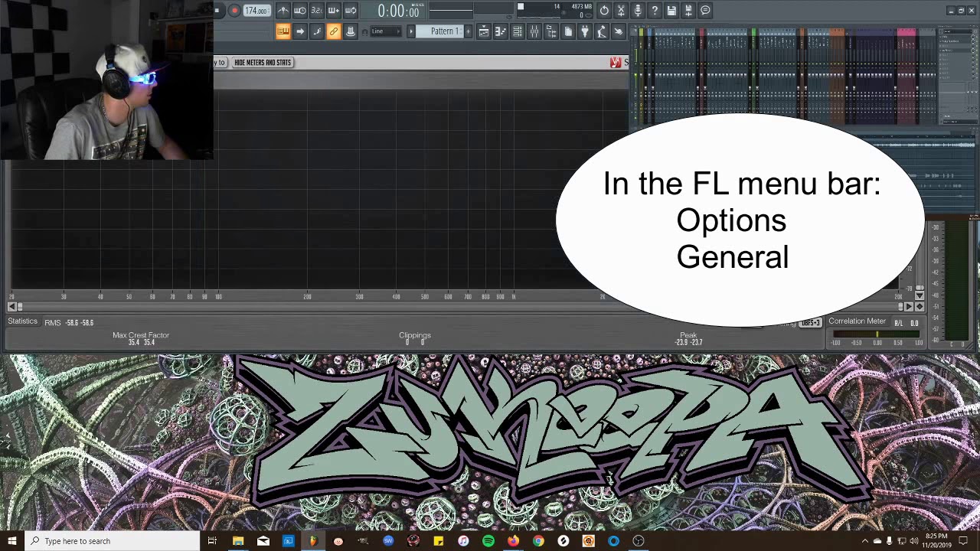Open the speech bubble project info icon

705,11
